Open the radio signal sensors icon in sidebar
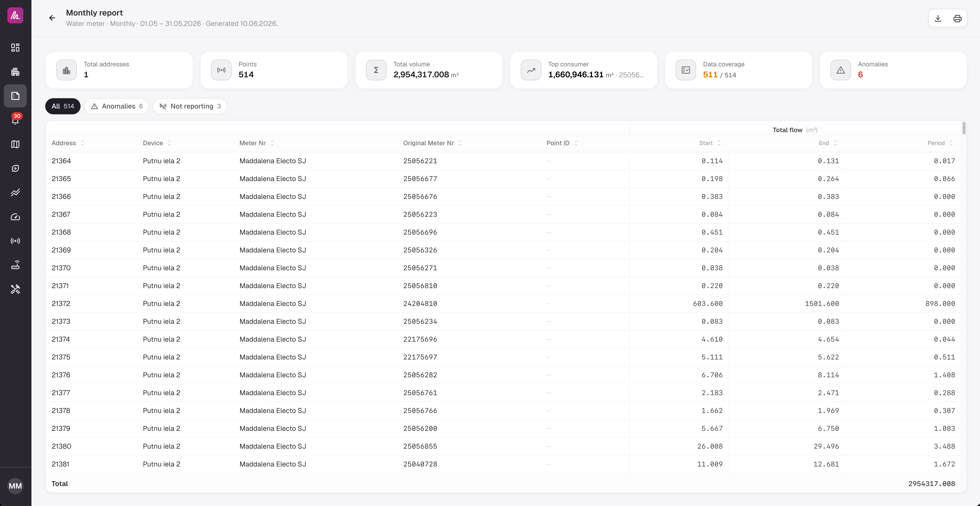 point(15,241)
